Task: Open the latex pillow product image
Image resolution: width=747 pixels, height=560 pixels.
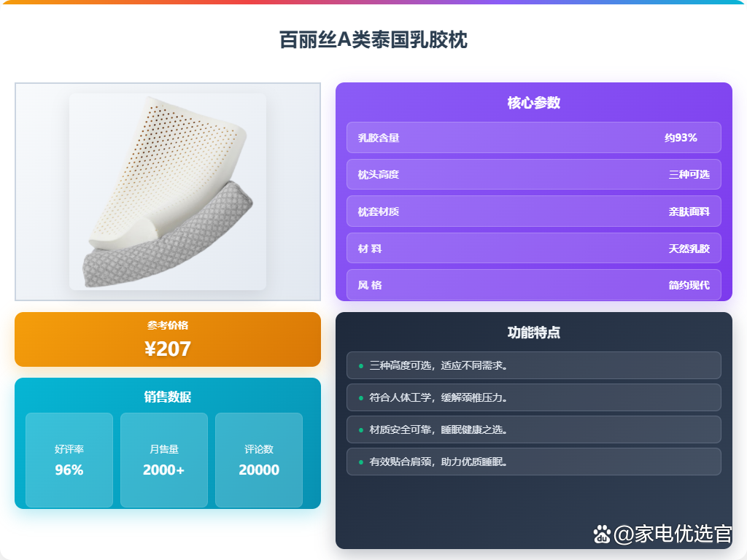Action: 168,192
